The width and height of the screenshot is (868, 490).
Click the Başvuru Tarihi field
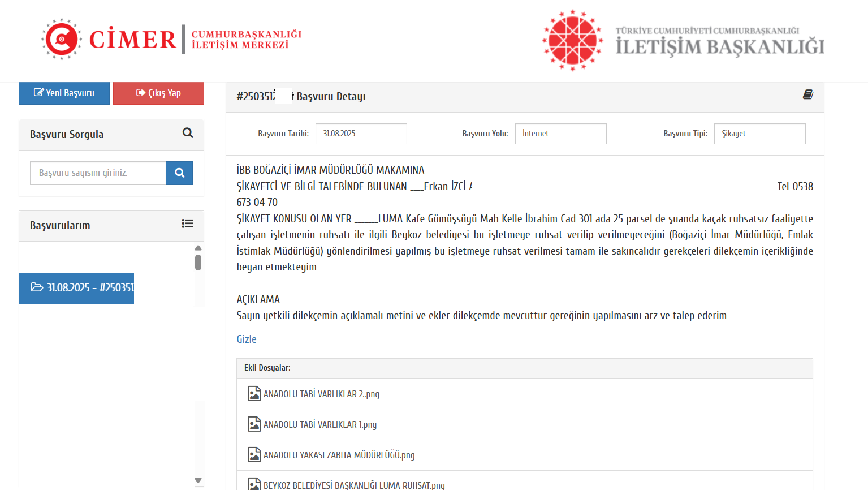(x=361, y=134)
